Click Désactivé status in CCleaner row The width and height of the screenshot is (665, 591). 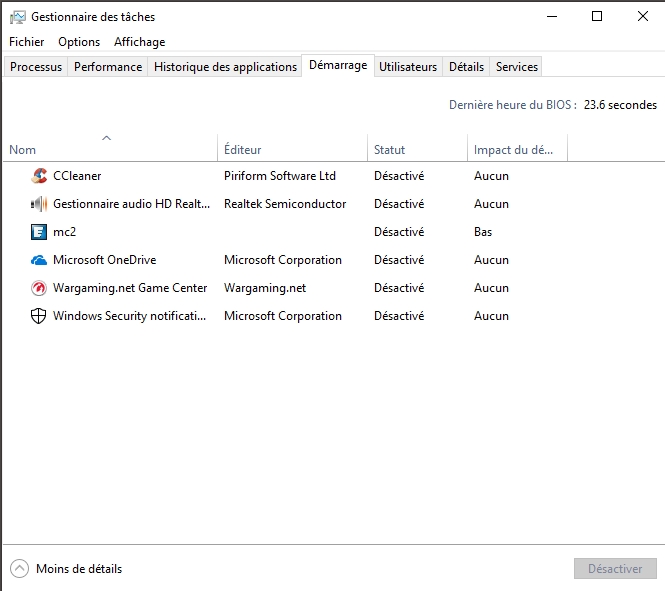(399, 176)
